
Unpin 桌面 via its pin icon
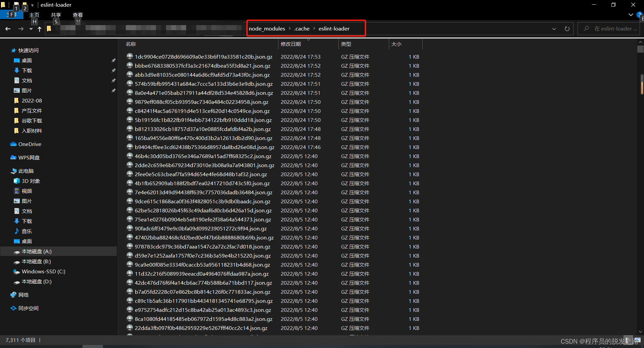pos(113,60)
